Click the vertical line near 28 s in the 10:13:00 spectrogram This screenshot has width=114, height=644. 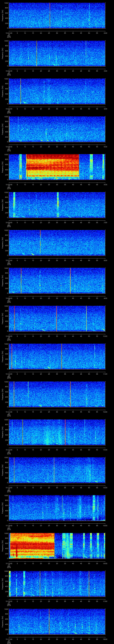pyautogui.click(x=54, y=470)
